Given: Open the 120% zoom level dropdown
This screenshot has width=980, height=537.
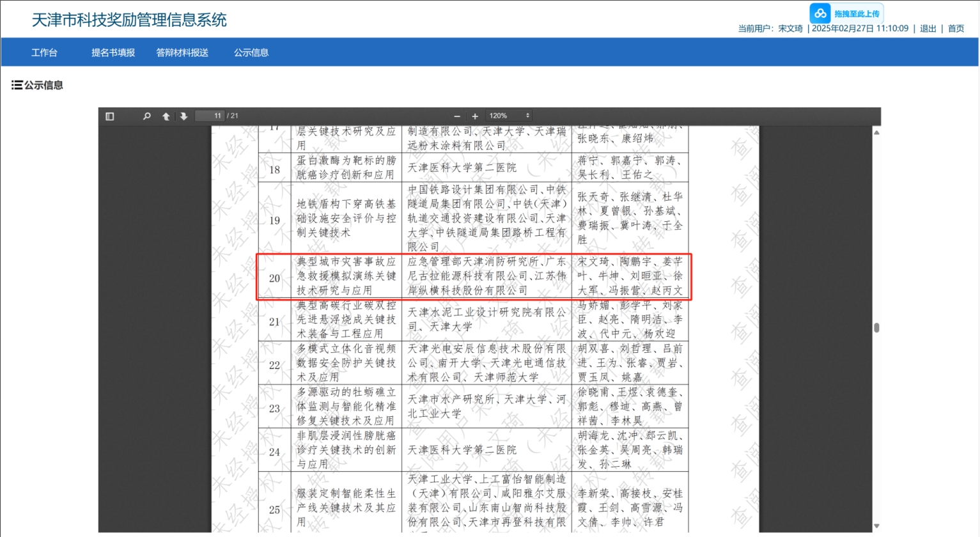Looking at the screenshot, I should pyautogui.click(x=509, y=116).
